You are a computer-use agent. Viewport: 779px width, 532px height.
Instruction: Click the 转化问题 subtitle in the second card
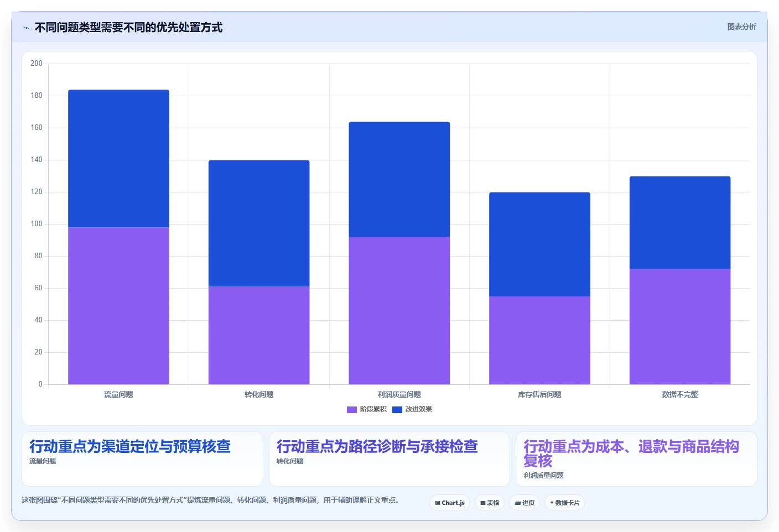290,461
